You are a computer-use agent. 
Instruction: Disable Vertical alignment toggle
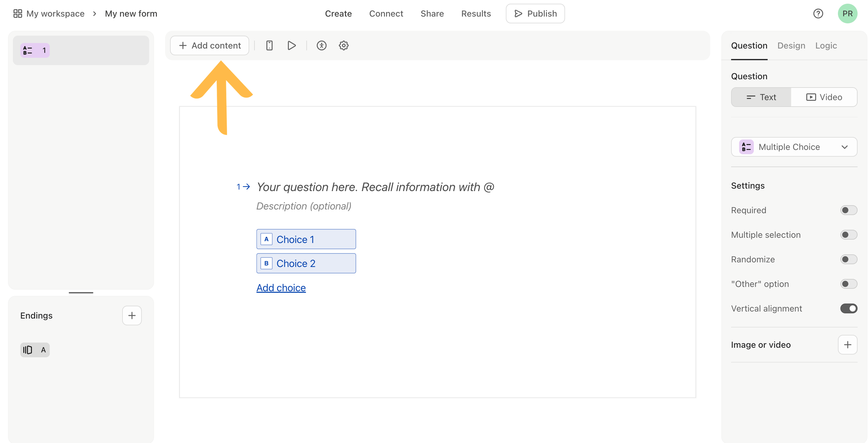[848, 308]
